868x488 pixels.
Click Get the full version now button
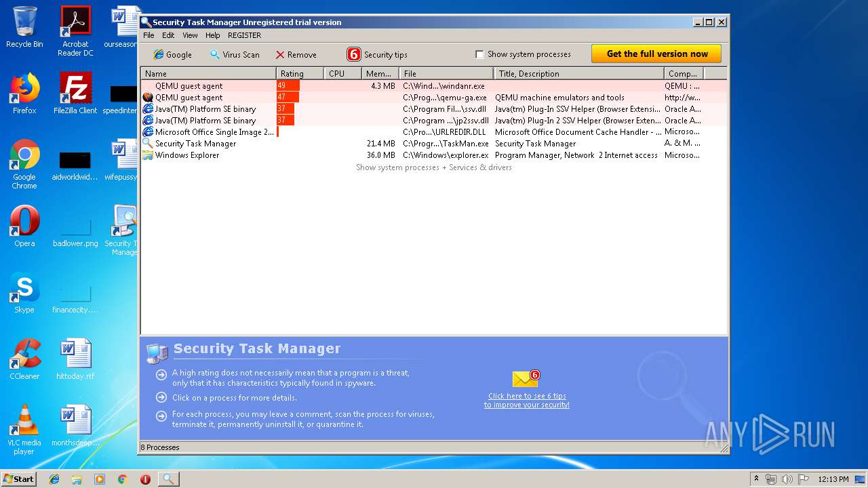pos(656,54)
